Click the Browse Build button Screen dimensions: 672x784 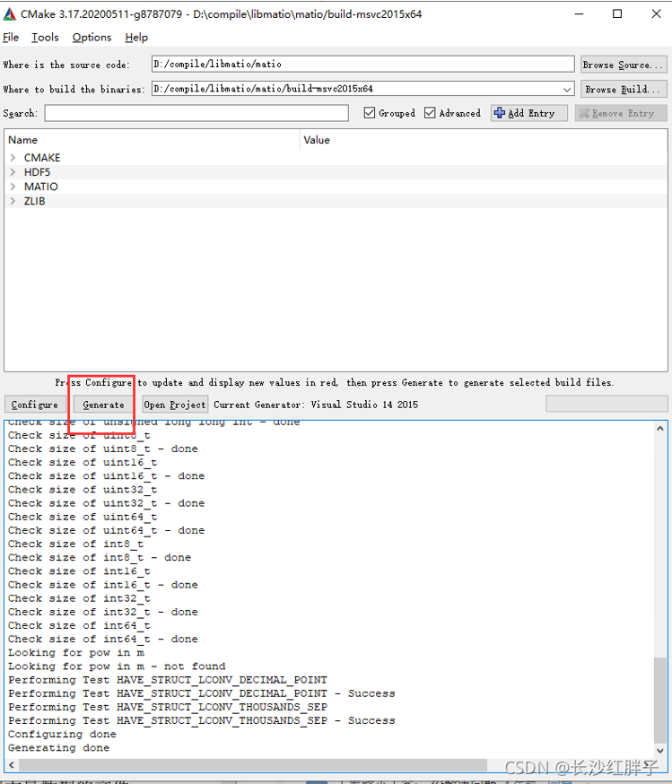624,89
